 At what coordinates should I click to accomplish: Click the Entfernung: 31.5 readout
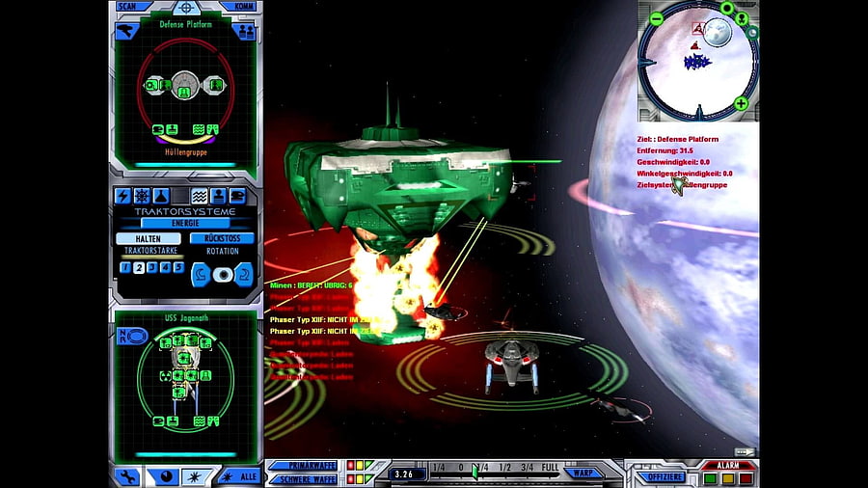(x=665, y=150)
